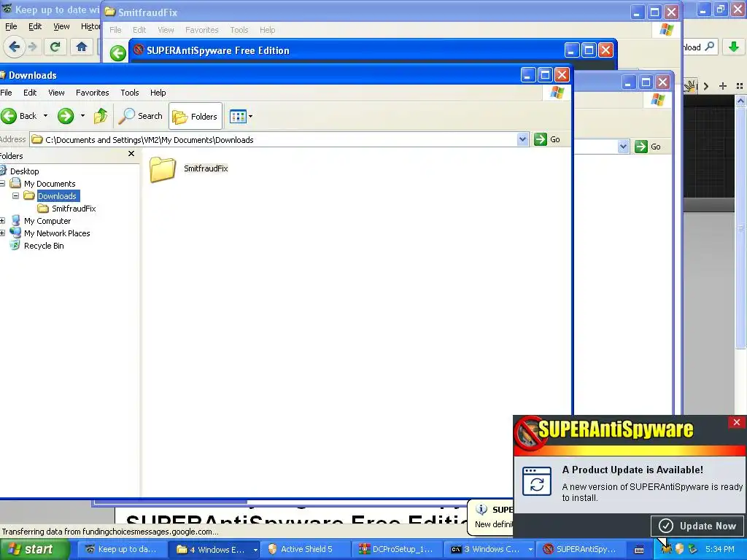The image size is (747, 560).
Task: Switch to 'Keep up to da...' taskbar item
Action: coord(122,549)
